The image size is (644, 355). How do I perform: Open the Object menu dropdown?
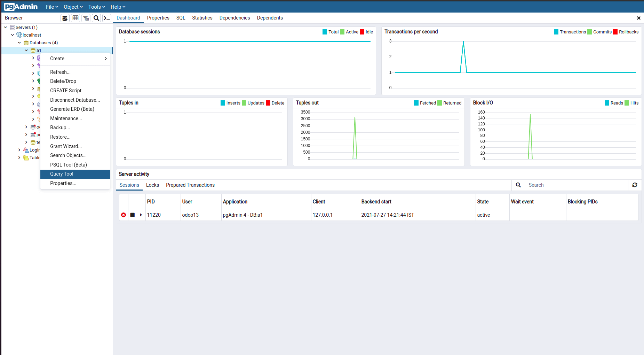point(73,7)
